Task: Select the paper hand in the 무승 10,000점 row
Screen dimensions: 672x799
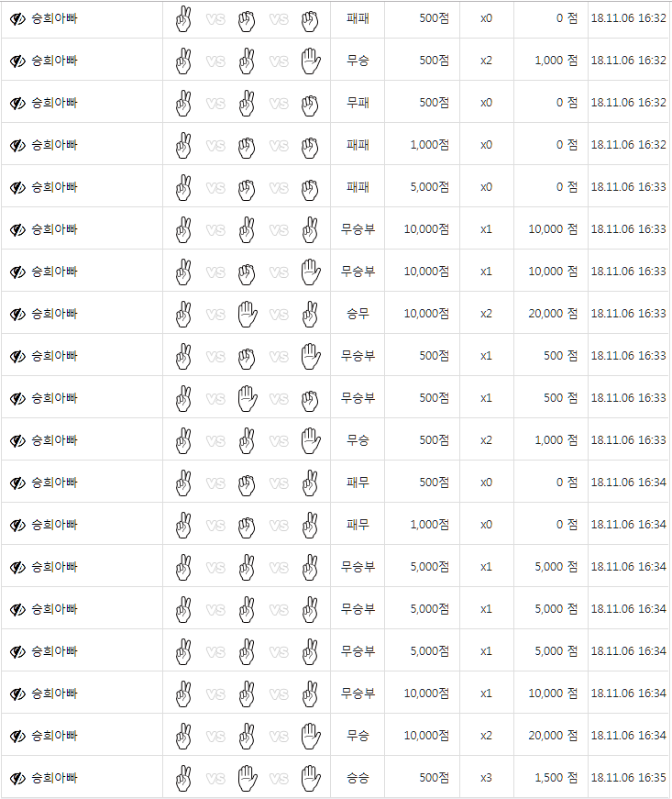Action: pos(310,736)
